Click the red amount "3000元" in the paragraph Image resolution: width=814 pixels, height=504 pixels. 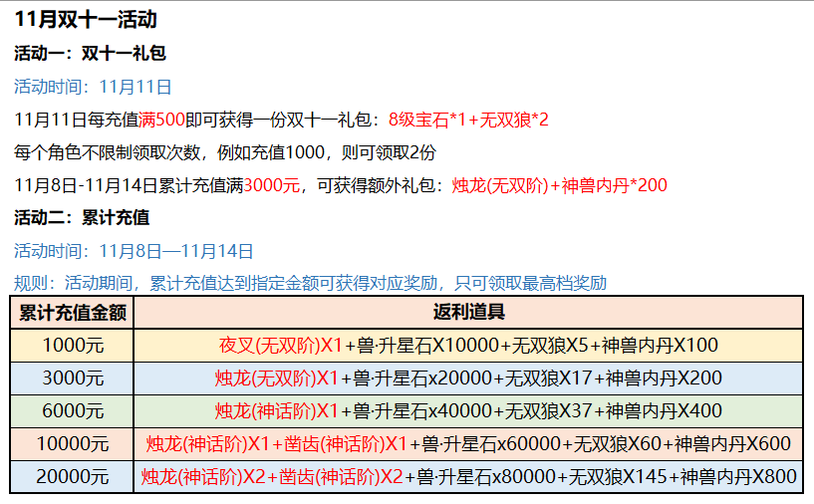[x=272, y=185]
